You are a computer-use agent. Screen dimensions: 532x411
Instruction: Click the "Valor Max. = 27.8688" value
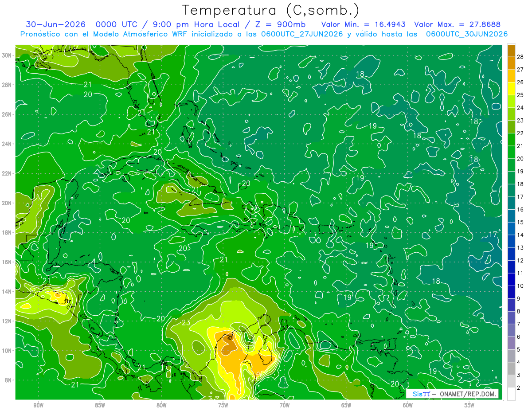pos(457,24)
